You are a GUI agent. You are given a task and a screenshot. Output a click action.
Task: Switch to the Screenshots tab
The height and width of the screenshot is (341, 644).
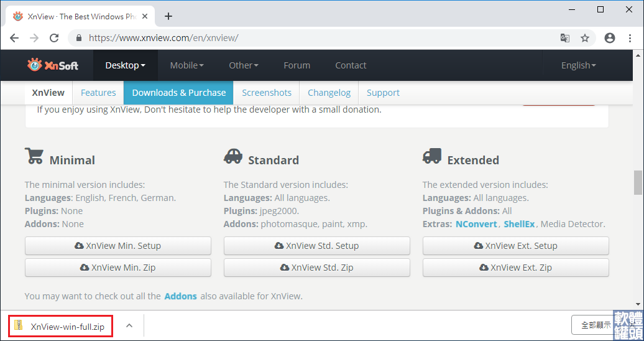267,93
